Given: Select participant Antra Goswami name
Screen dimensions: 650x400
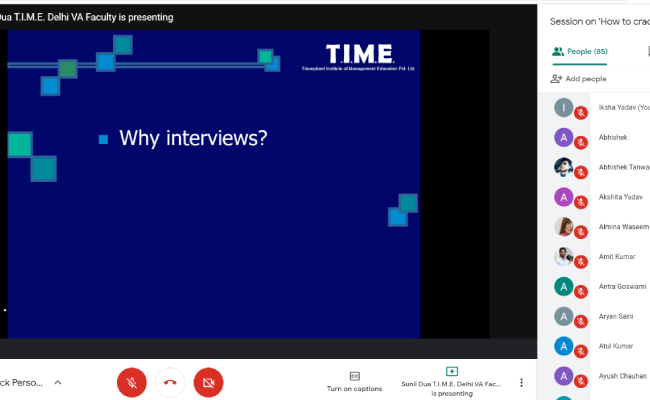Looking at the screenshot, I should click(x=622, y=286).
